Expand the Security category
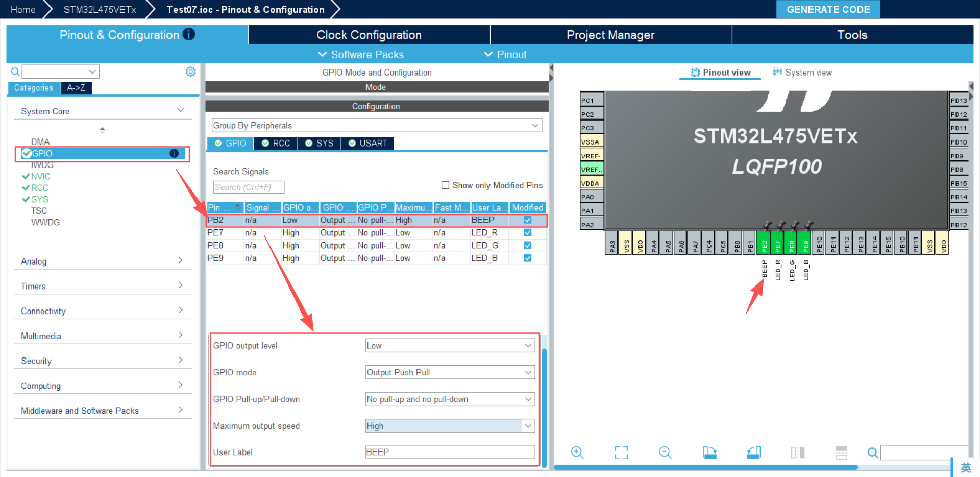The height and width of the screenshot is (477, 980). point(102,361)
